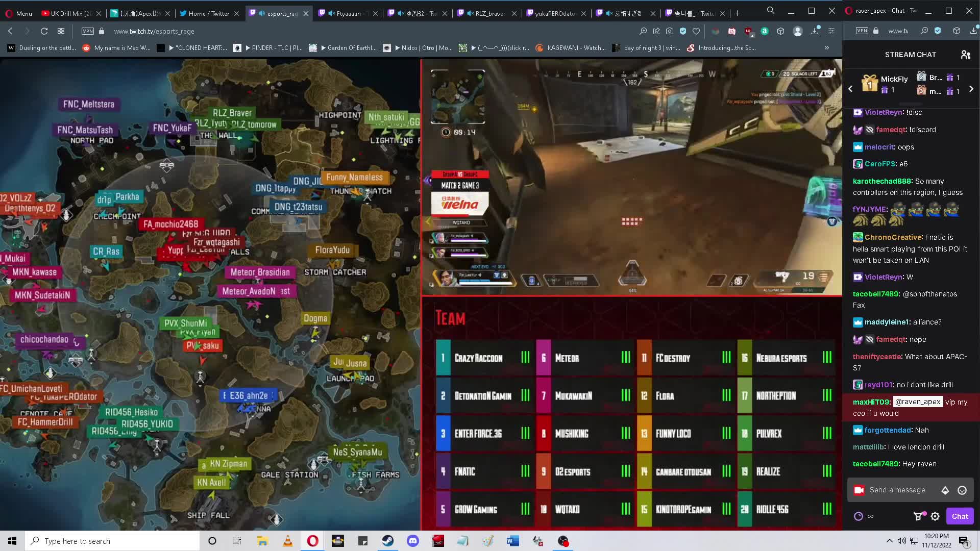The height and width of the screenshot is (551, 980).
Task: Click the Windows Start button
Action: click(12, 541)
